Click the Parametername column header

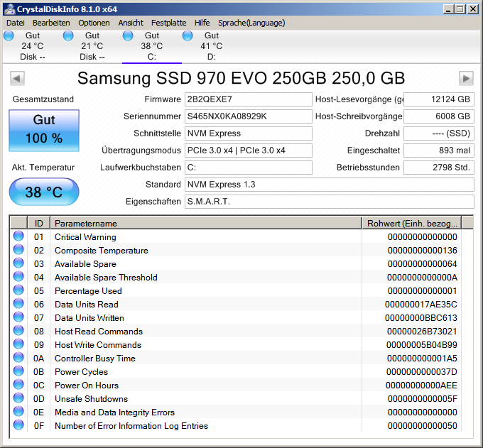206,223
